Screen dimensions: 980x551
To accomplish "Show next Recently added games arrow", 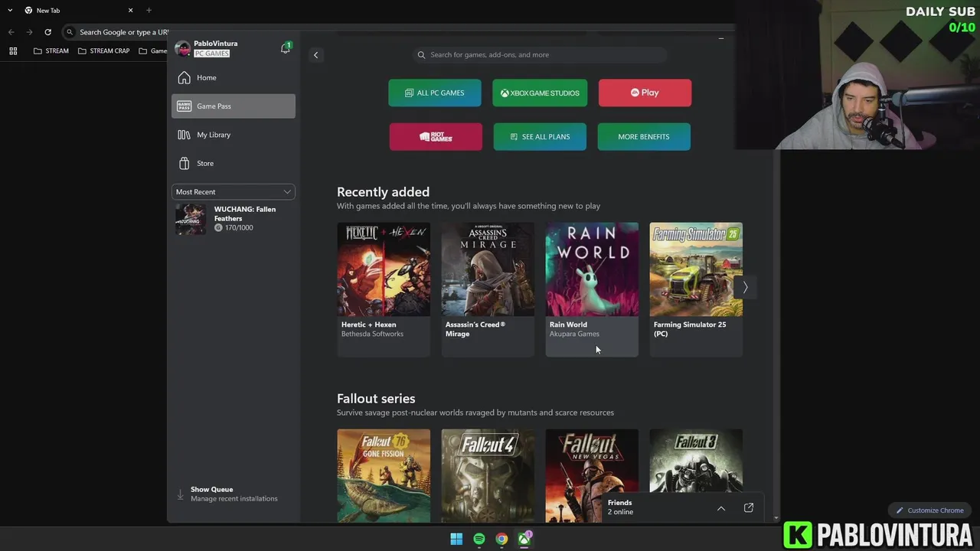I will point(745,287).
